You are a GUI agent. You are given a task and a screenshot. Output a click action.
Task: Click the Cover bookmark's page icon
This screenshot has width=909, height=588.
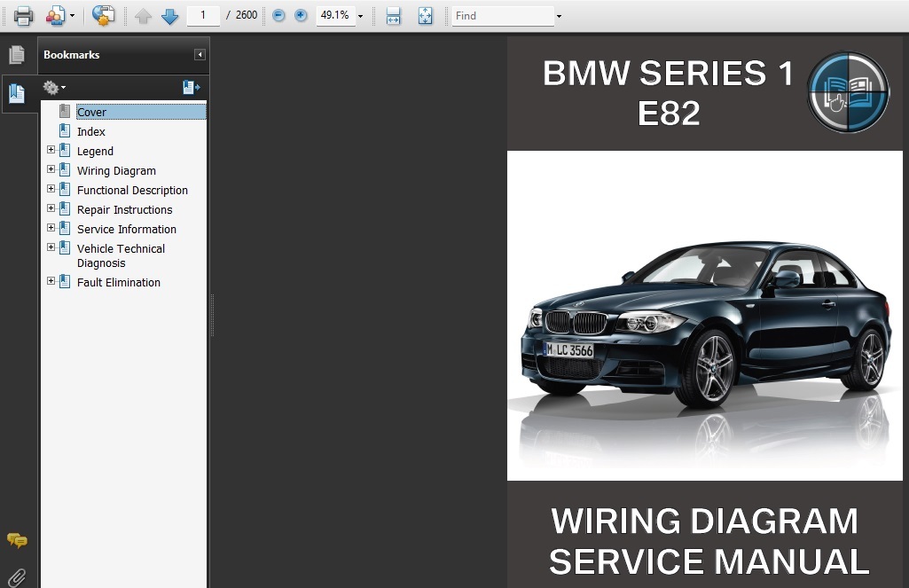click(x=65, y=112)
